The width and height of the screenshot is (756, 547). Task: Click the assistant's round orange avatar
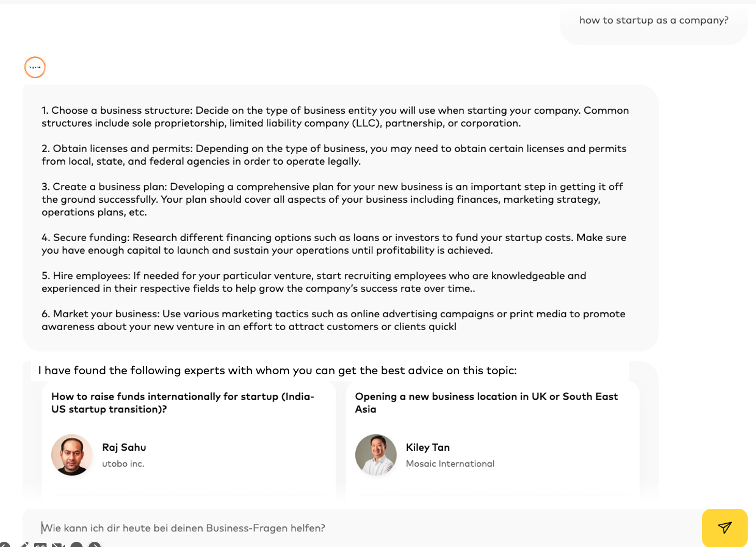pos(35,67)
